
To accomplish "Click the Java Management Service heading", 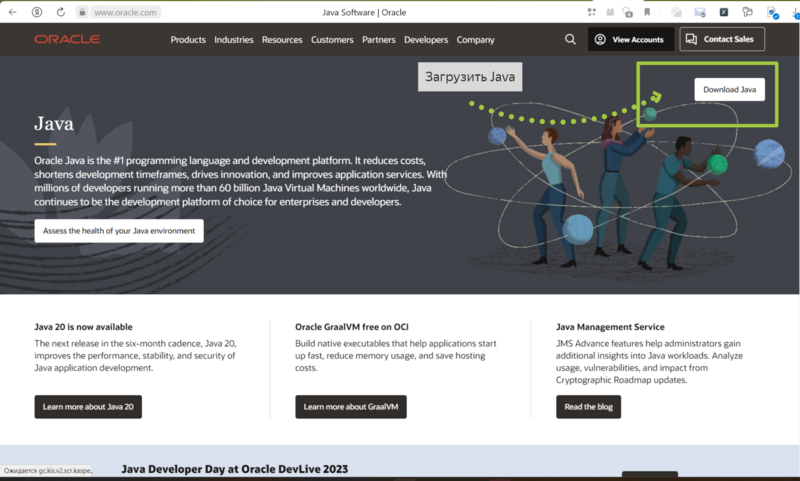I will [x=610, y=327].
